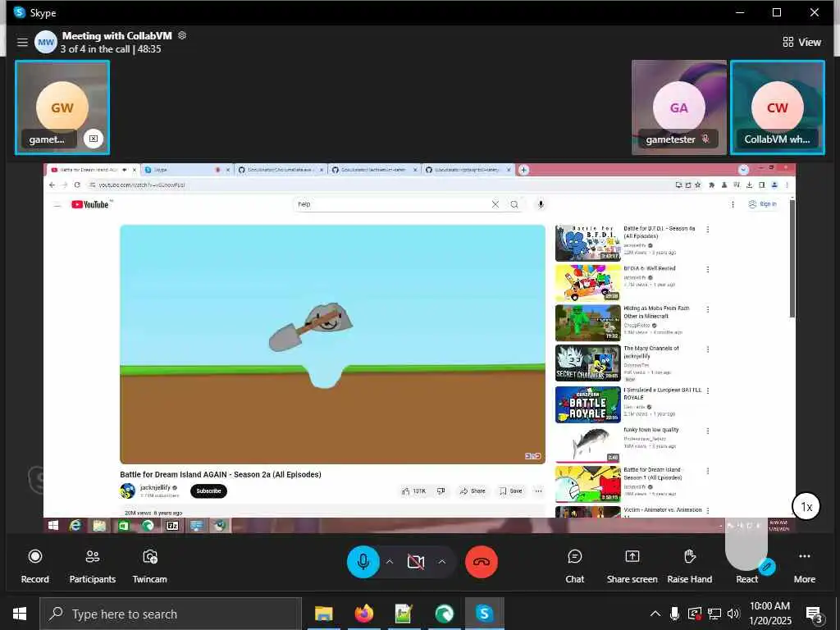Viewport: 840px width, 630px height.
Task: Open the Participants list
Action: click(x=92, y=566)
